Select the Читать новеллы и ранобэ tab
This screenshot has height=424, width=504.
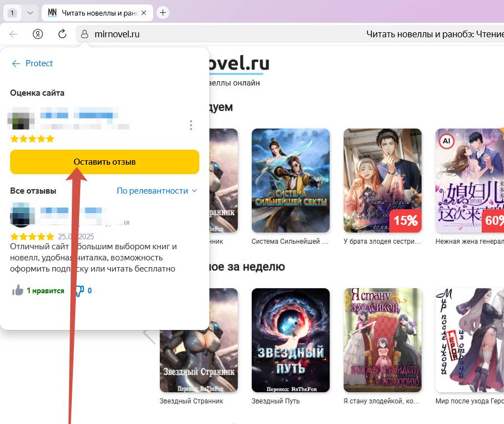pyautogui.click(x=97, y=13)
